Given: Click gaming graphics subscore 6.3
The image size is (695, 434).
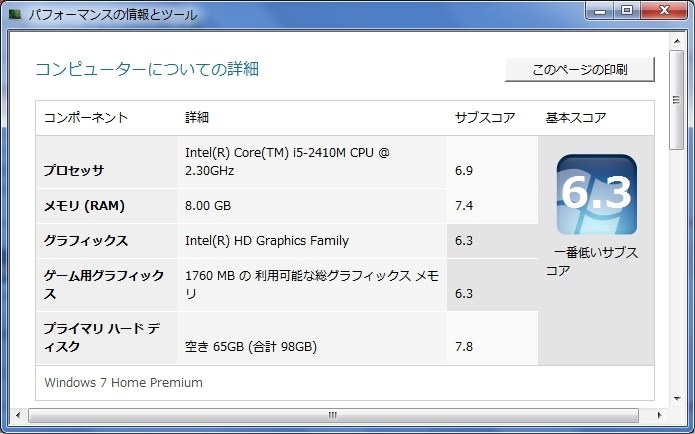Looking at the screenshot, I should pyautogui.click(x=464, y=293).
